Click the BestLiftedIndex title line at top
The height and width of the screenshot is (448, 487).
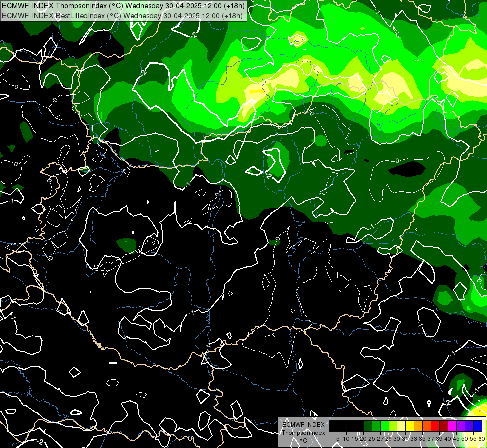[x=122, y=15]
